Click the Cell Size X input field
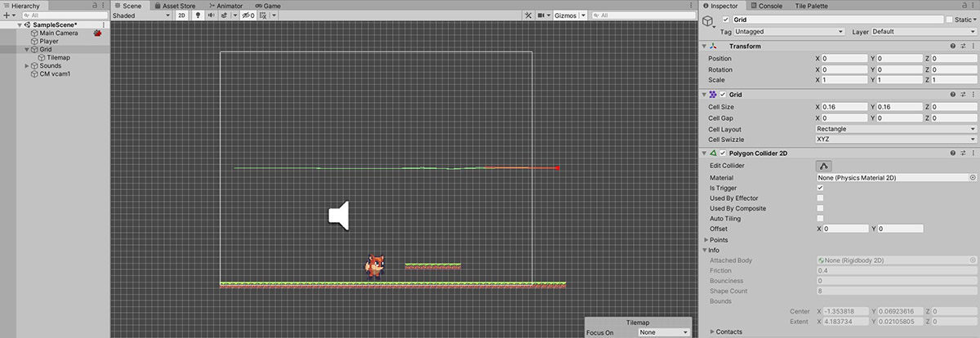 pos(844,108)
